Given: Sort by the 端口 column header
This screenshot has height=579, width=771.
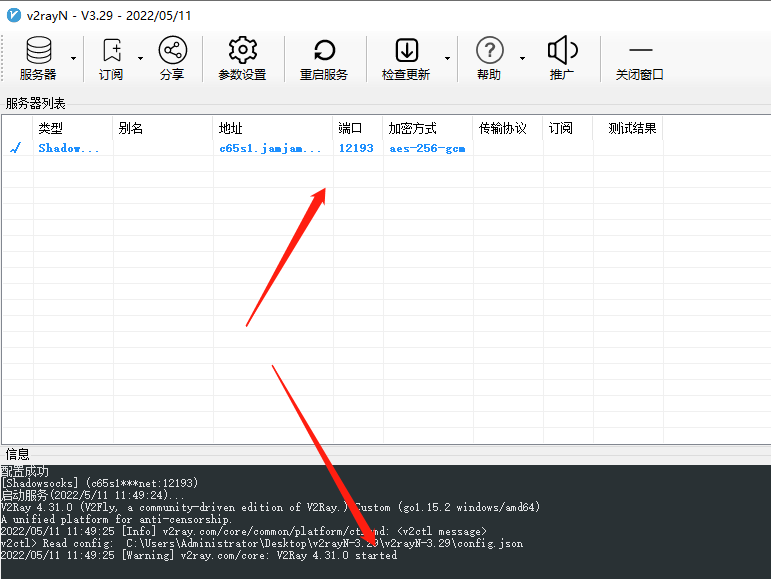Looking at the screenshot, I should pos(350,128).
